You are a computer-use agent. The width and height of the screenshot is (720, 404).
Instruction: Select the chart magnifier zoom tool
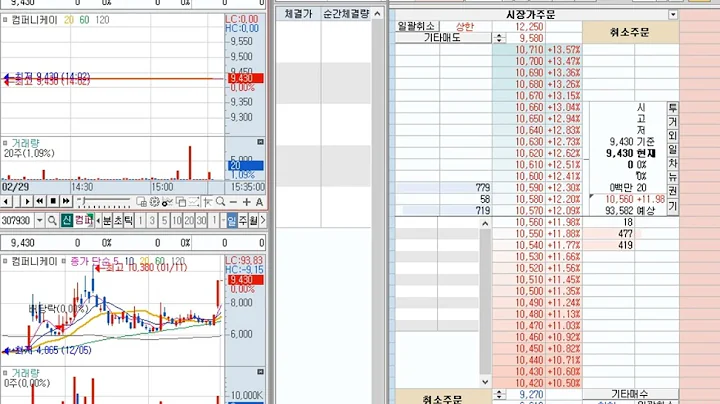[x=220, y=202]
